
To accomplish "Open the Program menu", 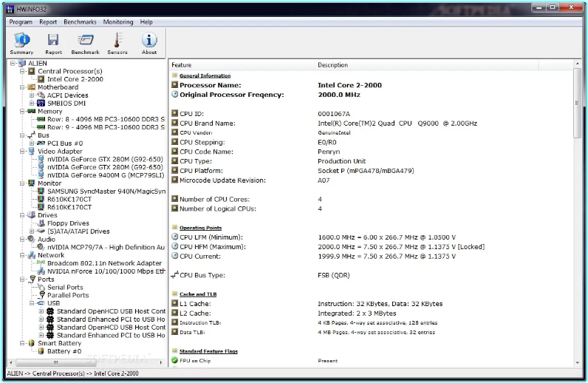I will tap(21, 21).
